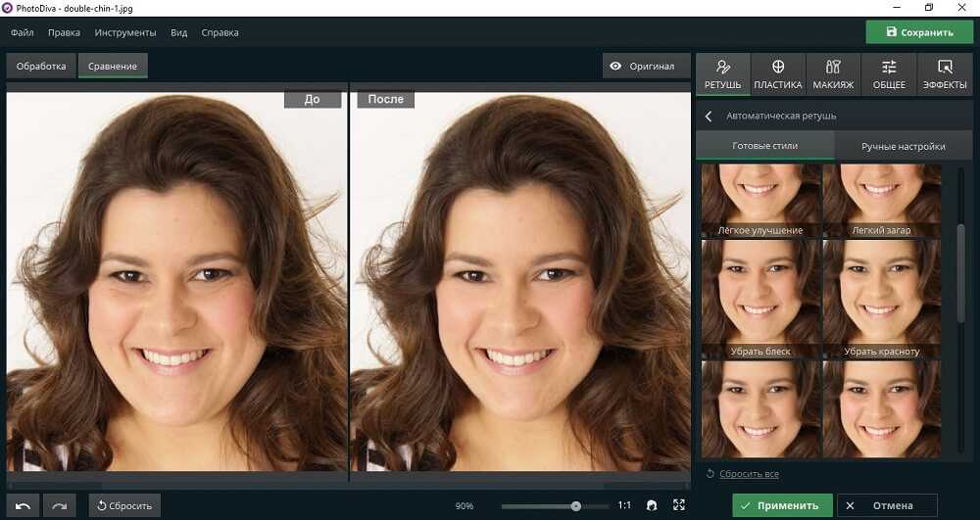Fit the photo to screen icon
This screenshot has height=520, width=980.
pos(679,505)
